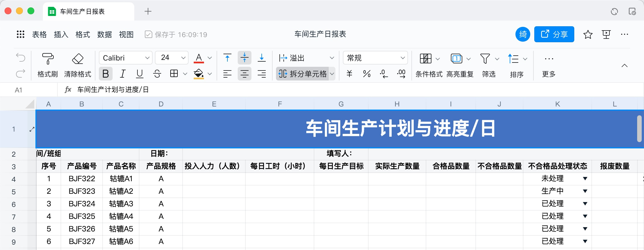644x250 pixels.
Task: Click the clear format (清除格式) eraser
Action: 78,65
